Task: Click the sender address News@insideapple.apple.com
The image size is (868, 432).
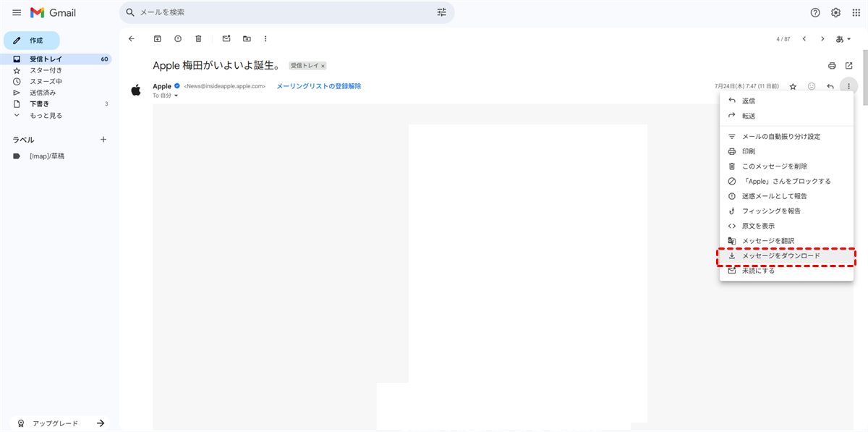Action: tap(225, 86)
